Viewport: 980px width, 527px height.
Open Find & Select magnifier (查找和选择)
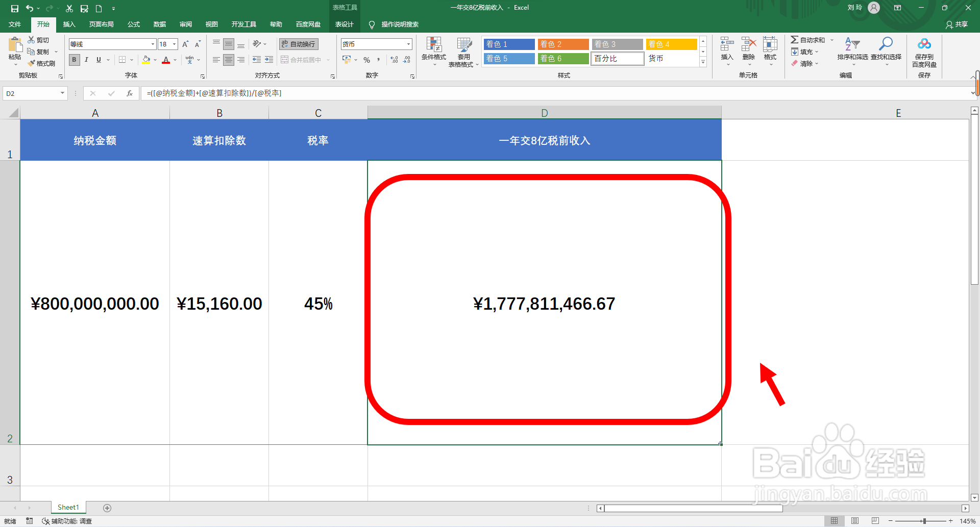[x=886, y=52]
